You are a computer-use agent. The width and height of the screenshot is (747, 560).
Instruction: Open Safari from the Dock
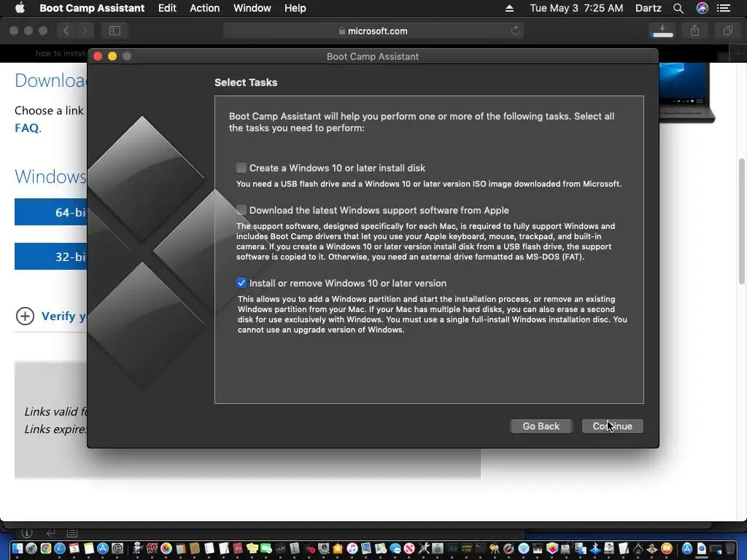[60, 548]
